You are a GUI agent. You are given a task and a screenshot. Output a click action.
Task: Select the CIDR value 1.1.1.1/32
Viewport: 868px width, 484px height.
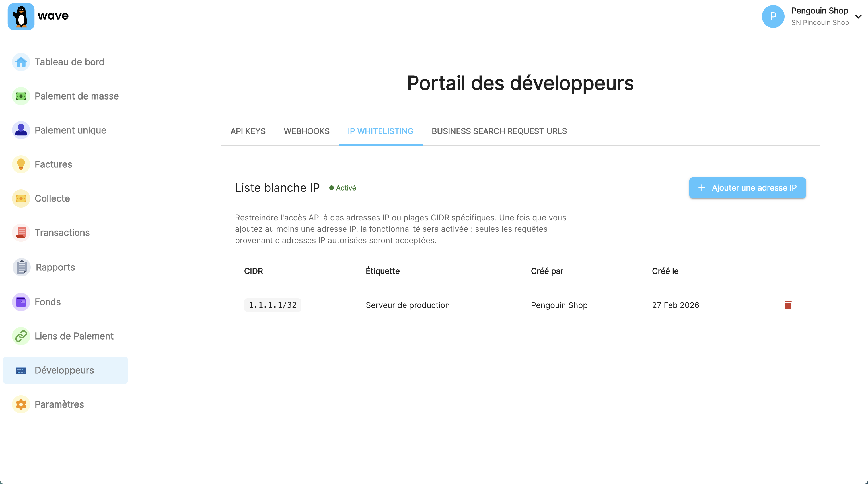pos(273,305)
